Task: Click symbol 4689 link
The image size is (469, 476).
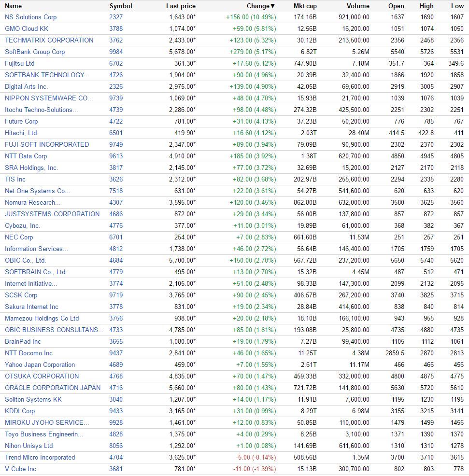Action: coord(116,365)
